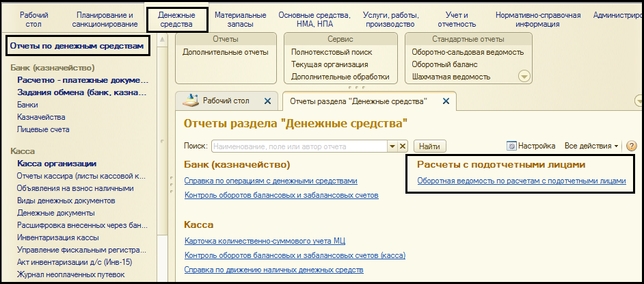Expand more Стандартные отчеты items
The image size is (644, 284).
point(524,77)
